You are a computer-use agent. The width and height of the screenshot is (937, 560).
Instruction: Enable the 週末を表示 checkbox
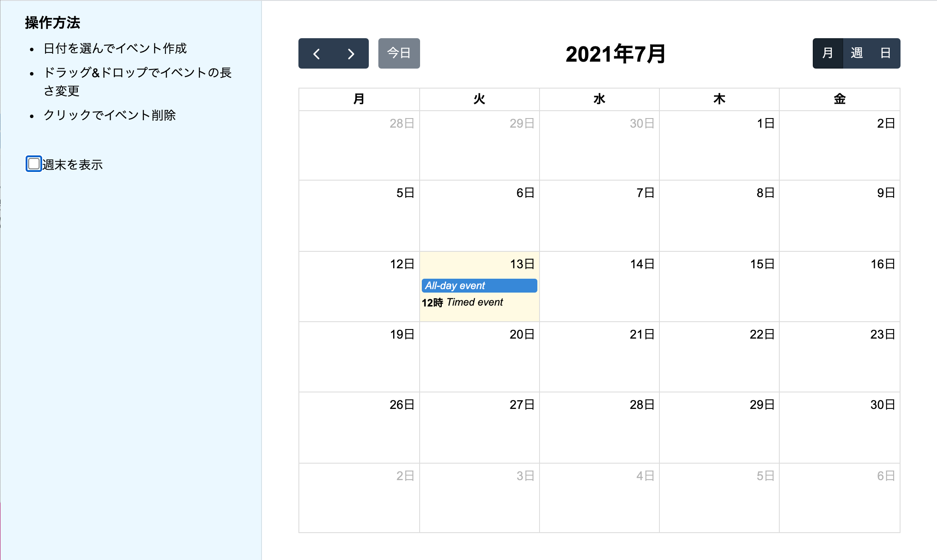point(33,164)
